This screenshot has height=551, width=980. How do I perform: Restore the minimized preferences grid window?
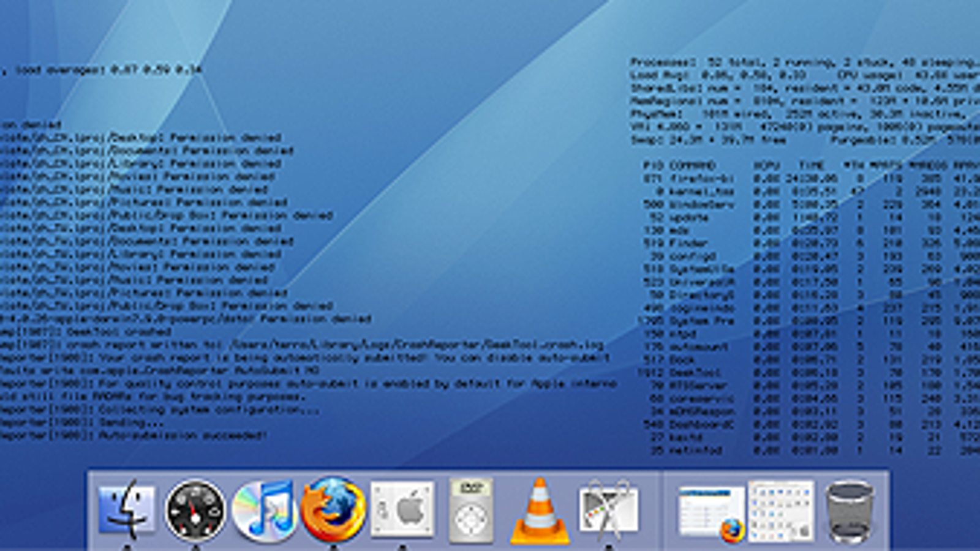[x=781, y=511]
